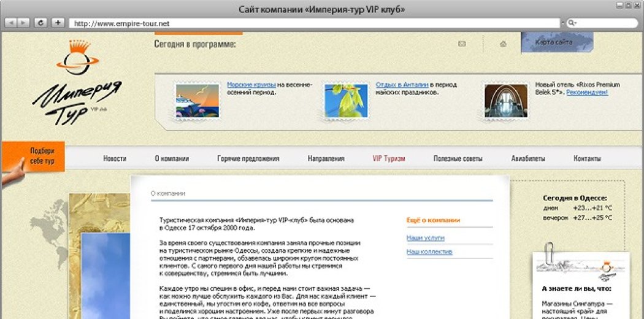Select VIP Туризм in the navigation
Screen dimensions: 644x319
(x=388, y=158)
